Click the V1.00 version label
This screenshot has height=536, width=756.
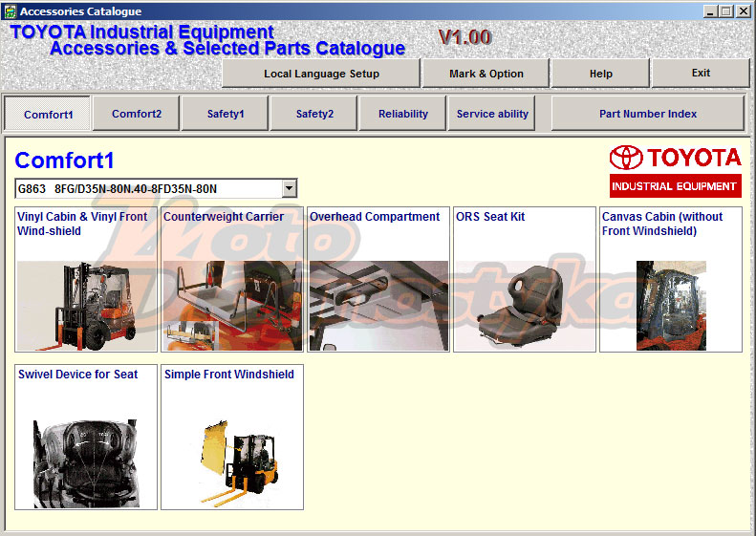(x=464, y=37)
